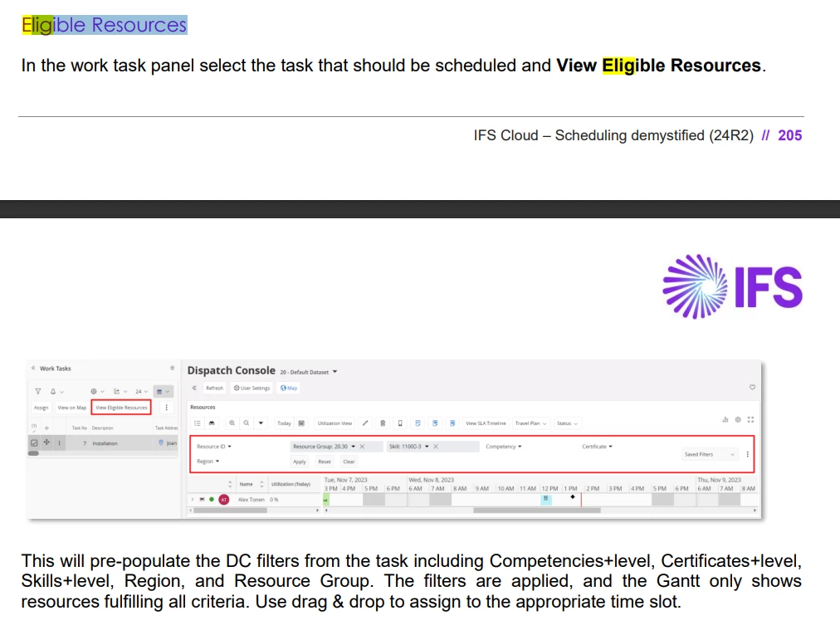Click the AT avatar for Alex Tonen
The width and height of the screenshot is (840, 635).
[224, 500]
